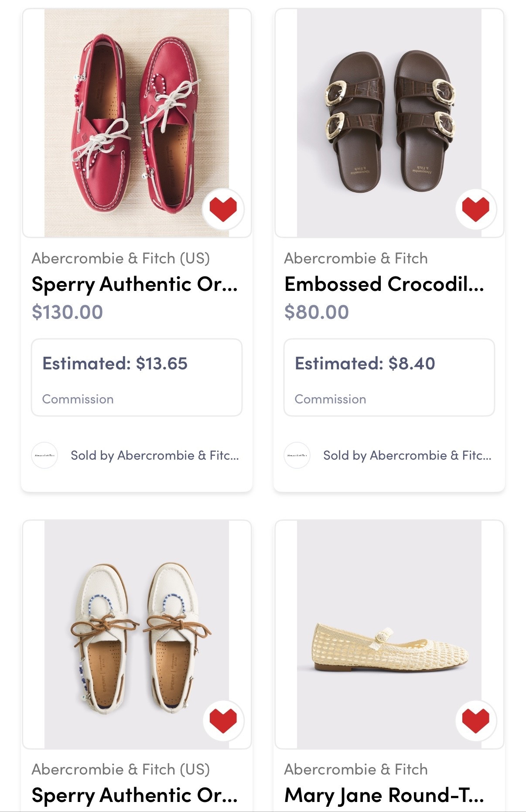Remove white Sperry shoes from favorites
The height and width of the screenshot is (812, 526).
coord(223,720)
